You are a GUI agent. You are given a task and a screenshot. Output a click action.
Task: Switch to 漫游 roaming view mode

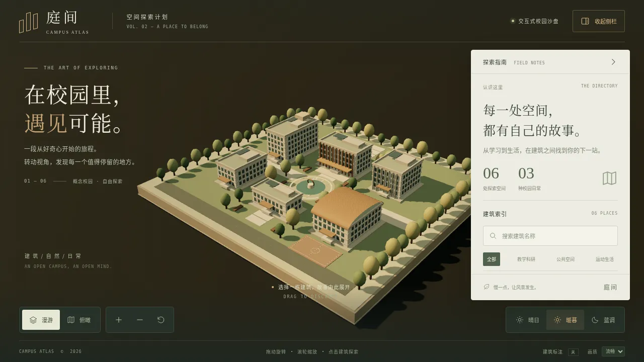(x=41, y=320)
